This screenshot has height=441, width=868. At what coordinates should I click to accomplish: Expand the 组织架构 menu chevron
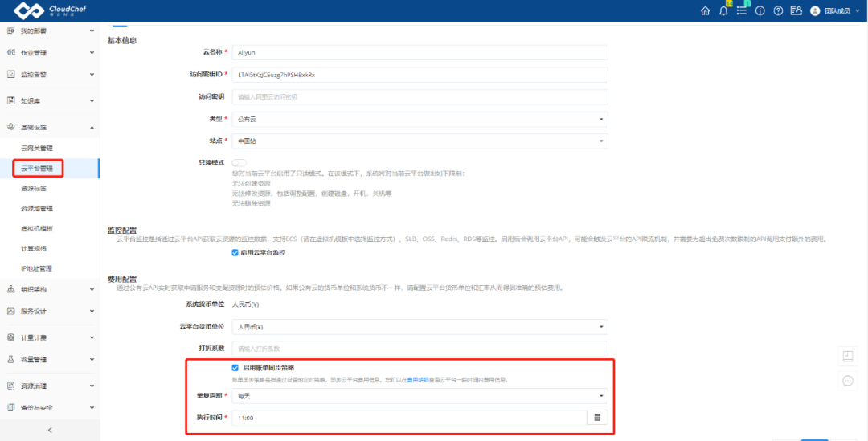[x=92, y=289]
